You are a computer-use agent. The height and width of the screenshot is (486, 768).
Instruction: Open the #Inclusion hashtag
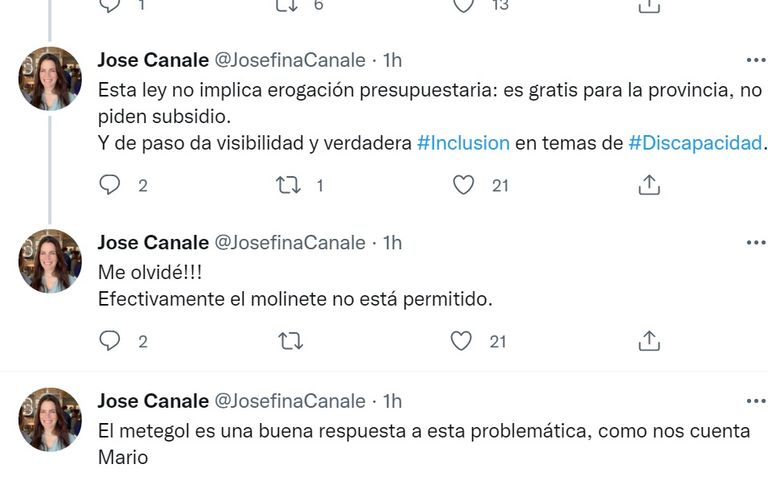coord(463,143)
